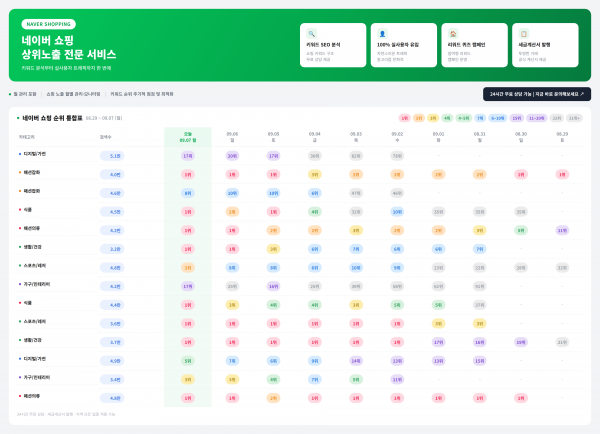Click the 09.04 date column header
This screenshot has height=434, width=600.
[315, 137]
